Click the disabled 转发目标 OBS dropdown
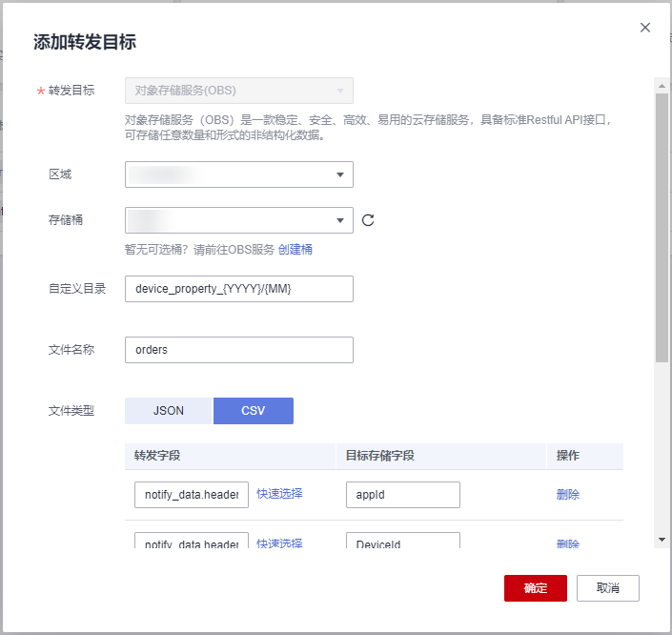 [x=238, y=91]
